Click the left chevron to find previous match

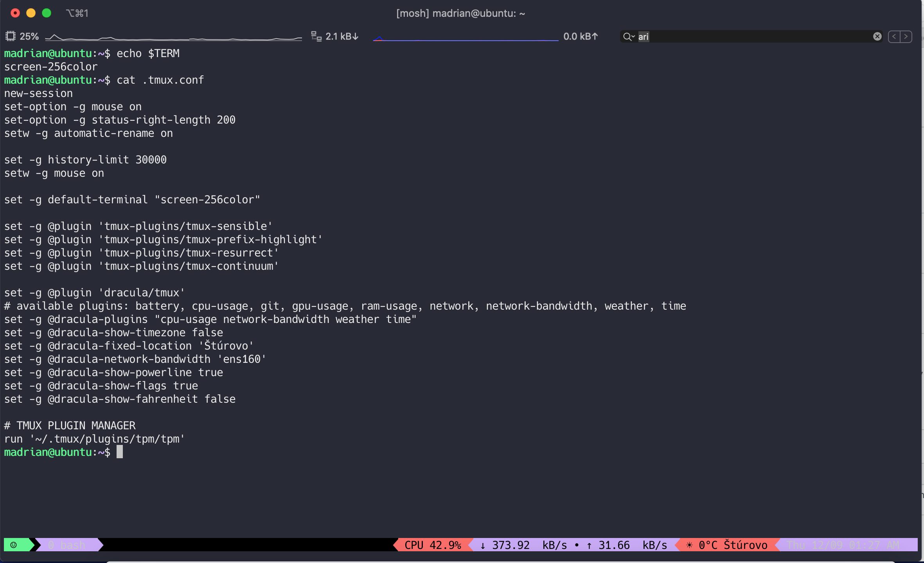[894, 36]
